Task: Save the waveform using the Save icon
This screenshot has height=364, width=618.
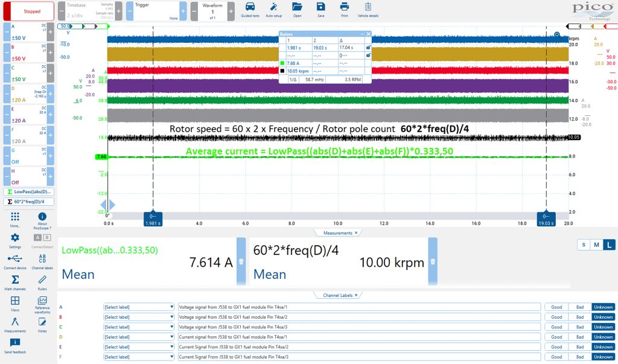Action: click(321, 7)
